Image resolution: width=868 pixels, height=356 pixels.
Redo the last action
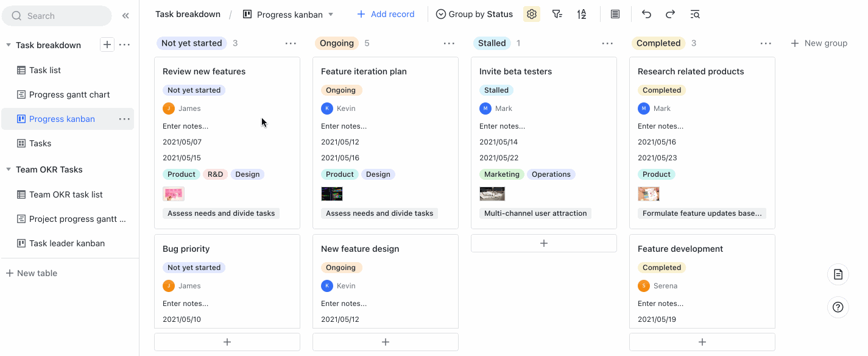670,14
